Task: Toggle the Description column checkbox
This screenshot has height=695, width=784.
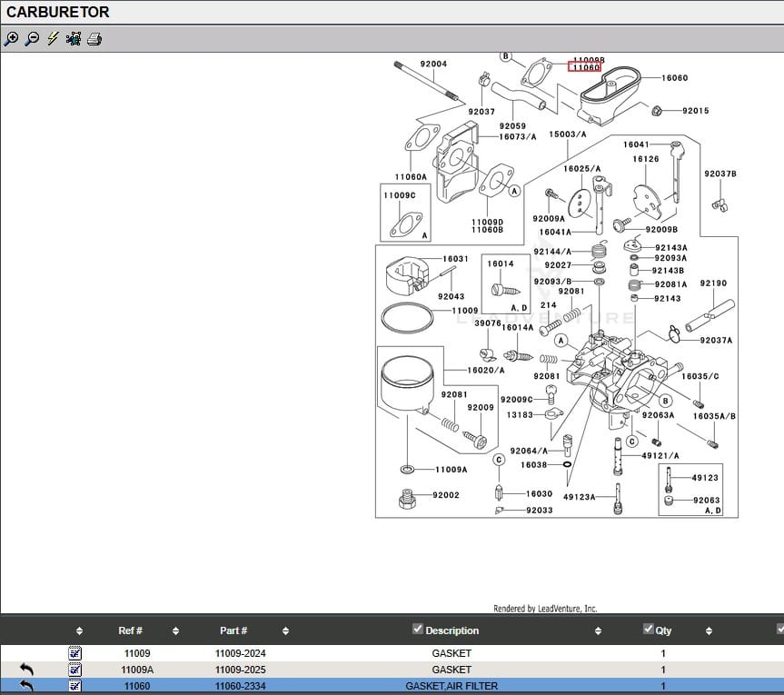Action: click(418, 630)
